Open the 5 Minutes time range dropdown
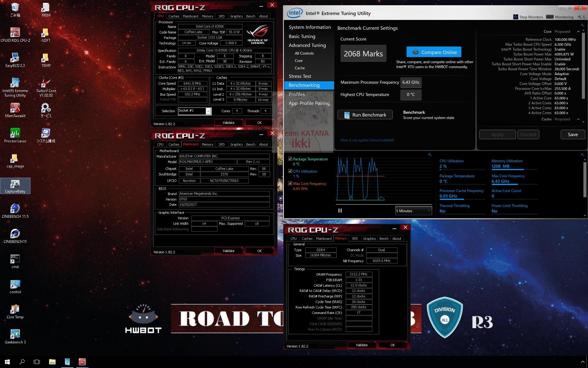 [413, 211]
